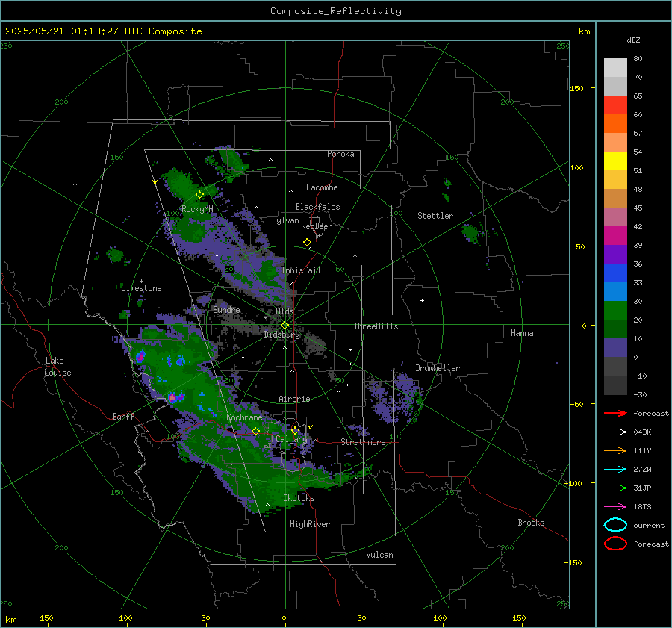Click the Brooks city label
This screenshot has width=672, height=628.
coord(531,523)
